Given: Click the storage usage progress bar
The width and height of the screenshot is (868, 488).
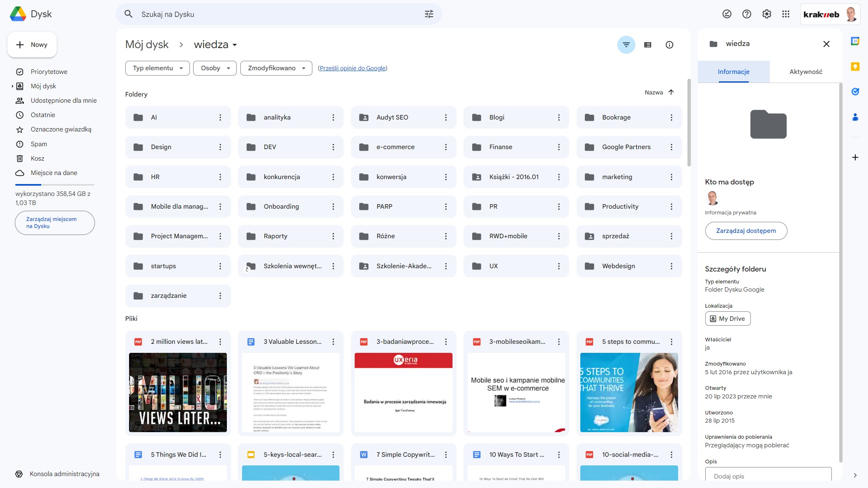Looking at the screenshot, I should pyautogui.click(x=55, y=185).
